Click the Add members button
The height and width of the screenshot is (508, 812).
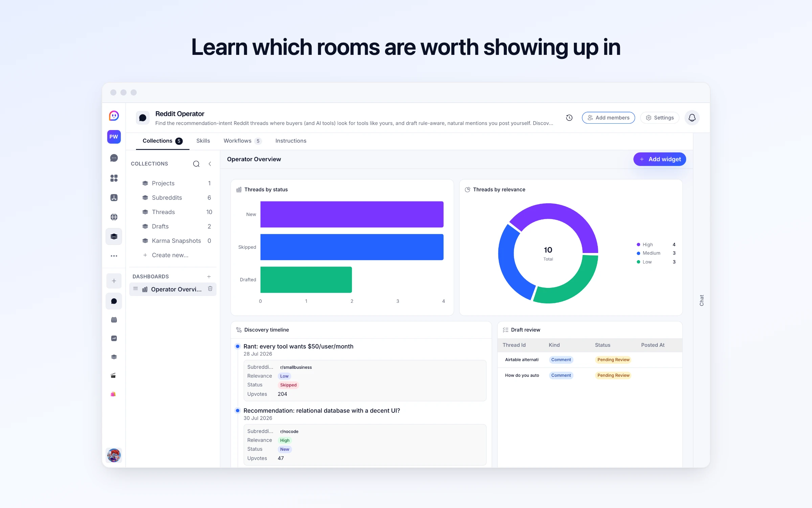608,118
